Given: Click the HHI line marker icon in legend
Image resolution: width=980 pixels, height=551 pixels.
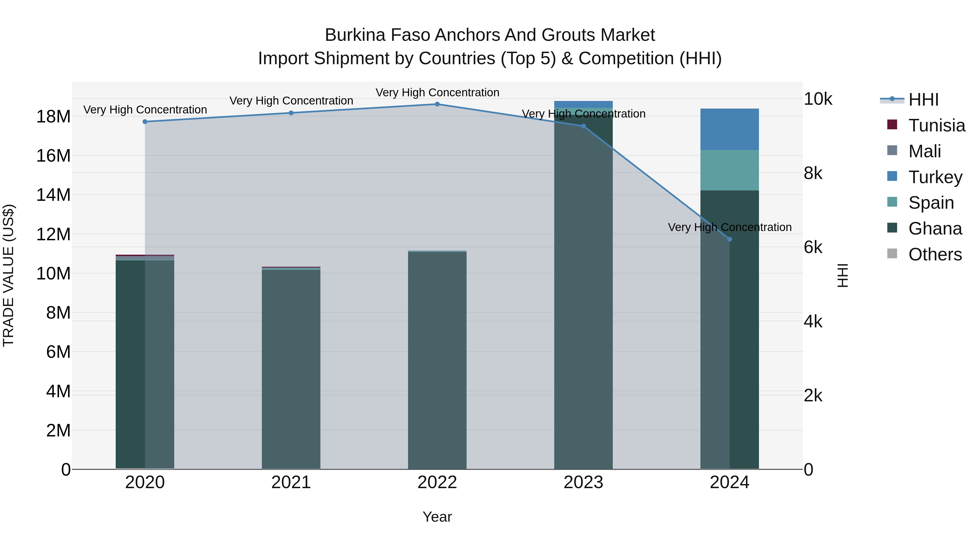Looking at the screenshot, I should point(892,99).
